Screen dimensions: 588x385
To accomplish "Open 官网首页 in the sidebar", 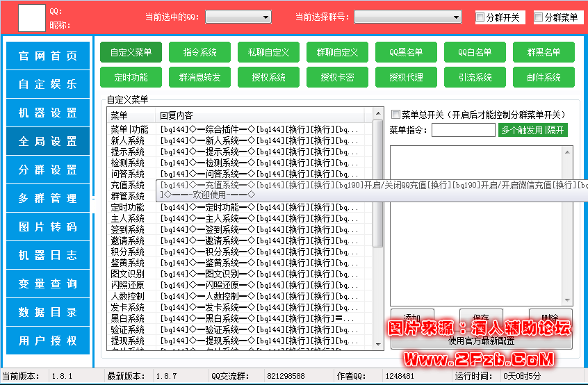I will [48, 56].
